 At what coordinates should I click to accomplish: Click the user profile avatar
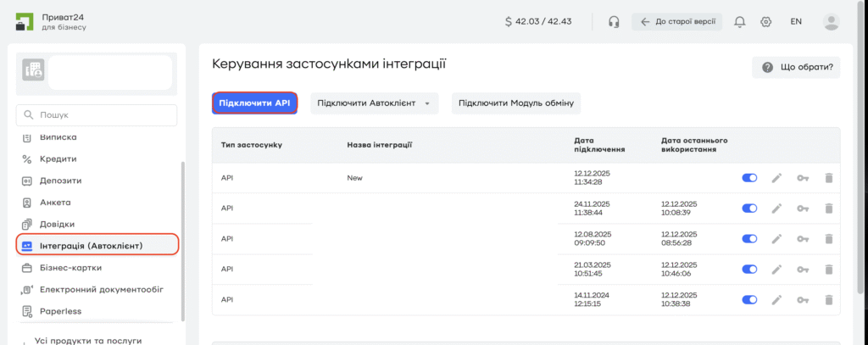point(831,22)
